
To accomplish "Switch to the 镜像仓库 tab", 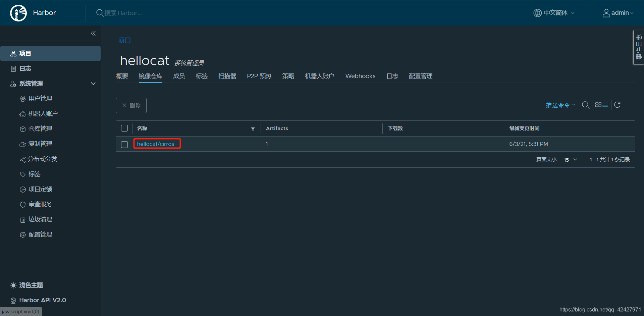I will 150,76.
